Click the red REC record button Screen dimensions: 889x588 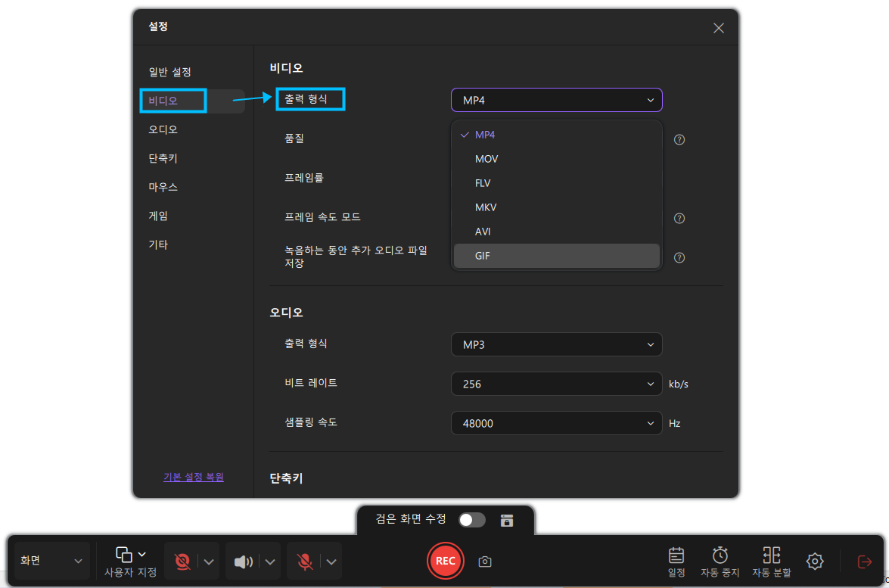click(445, 561)
